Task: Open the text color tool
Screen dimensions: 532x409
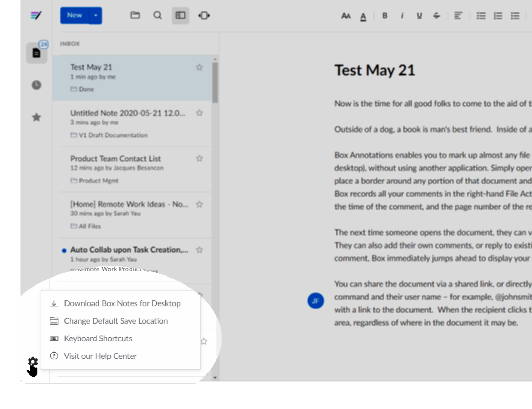Action: point(363,16)
